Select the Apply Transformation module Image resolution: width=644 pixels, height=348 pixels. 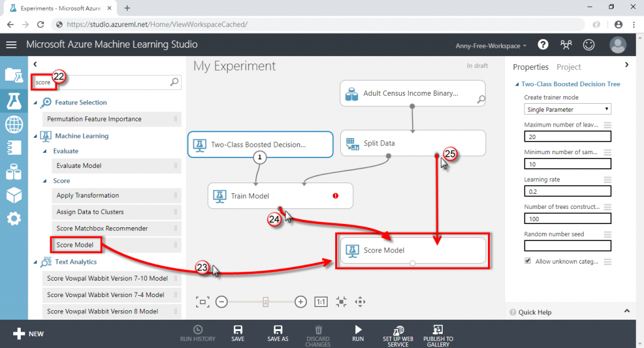(116, 196)
